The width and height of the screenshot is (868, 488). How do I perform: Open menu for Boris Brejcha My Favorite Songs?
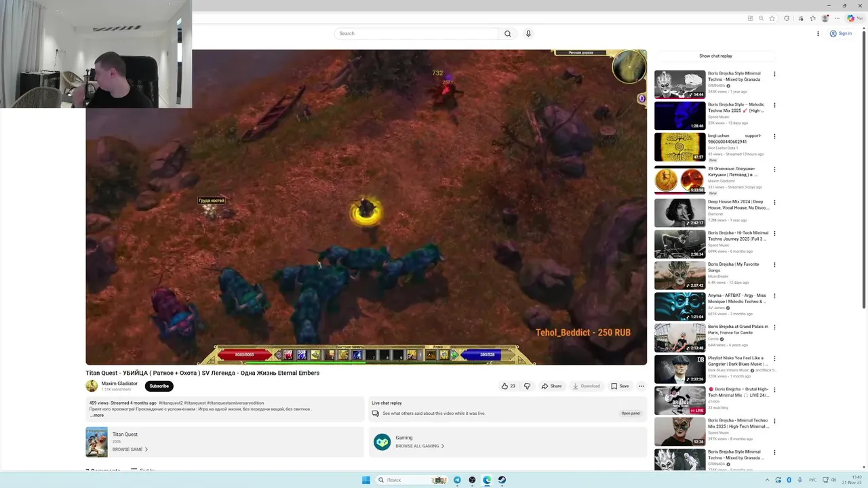coord(774,264)
